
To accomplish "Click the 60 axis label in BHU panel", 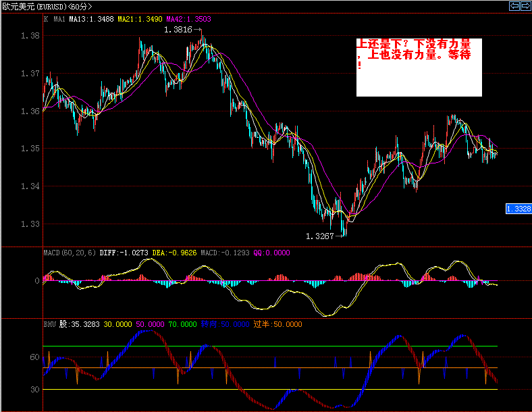I will click(34, 357).
